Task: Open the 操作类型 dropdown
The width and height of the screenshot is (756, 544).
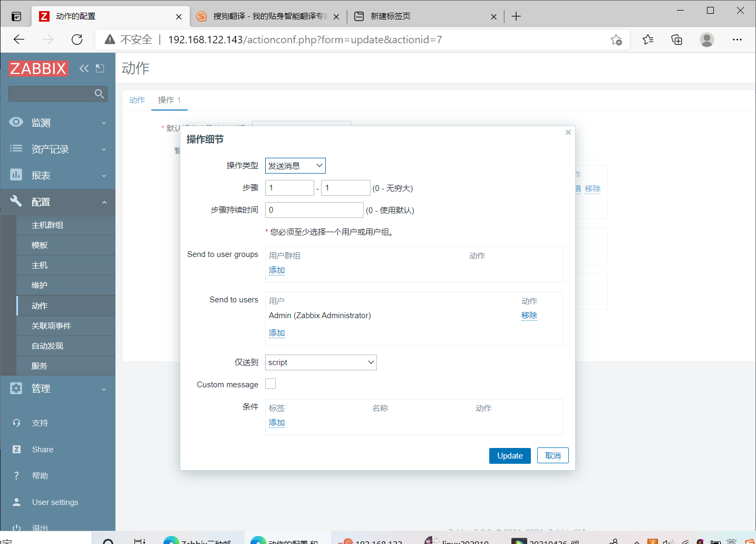Action: [295, 166]
